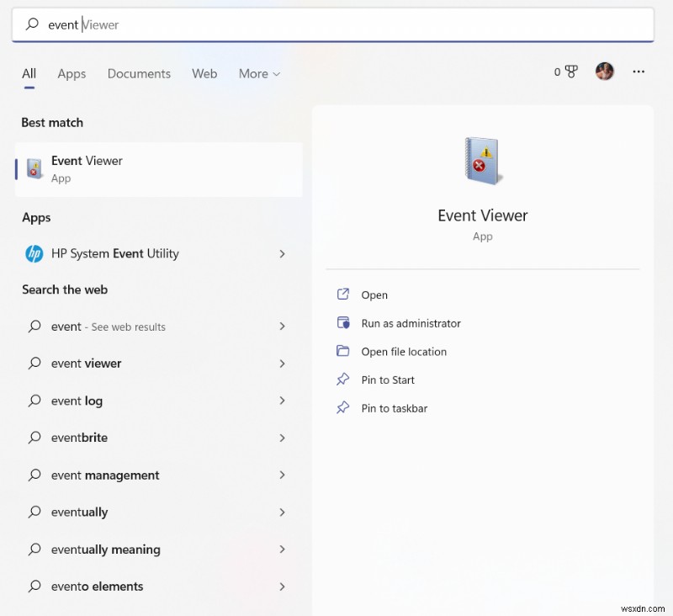Switch to the Web filter tab

(204, 74)
